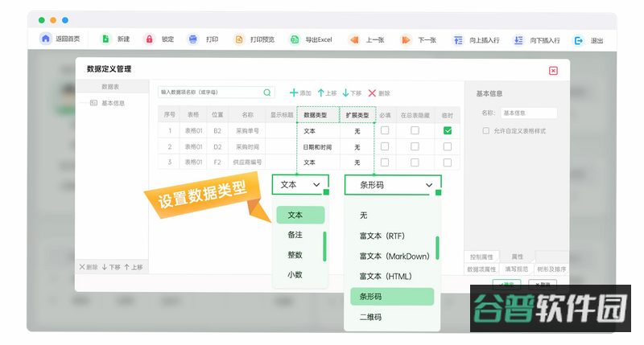
Task: Click the 名称 field with 基本信息
Action: tap(529, 113)
